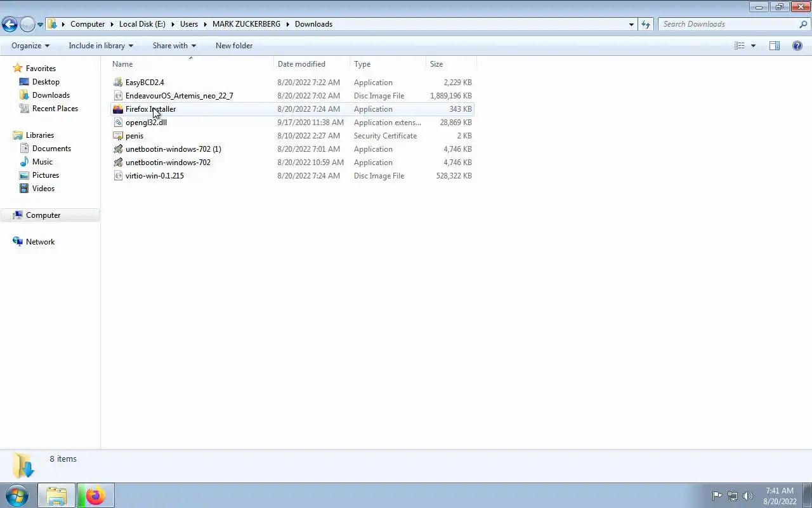Open the Documents library
The image size is (812, 508).
51,149
